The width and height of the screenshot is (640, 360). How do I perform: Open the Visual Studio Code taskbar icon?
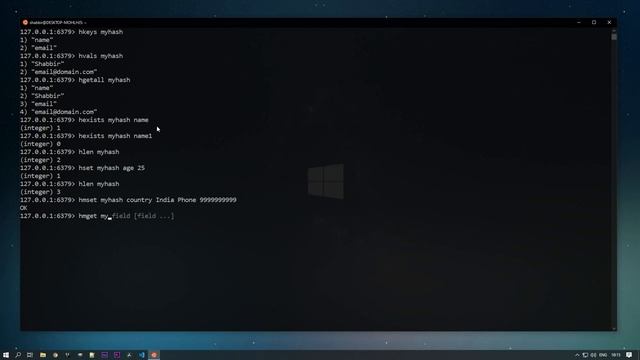[142, 355]
